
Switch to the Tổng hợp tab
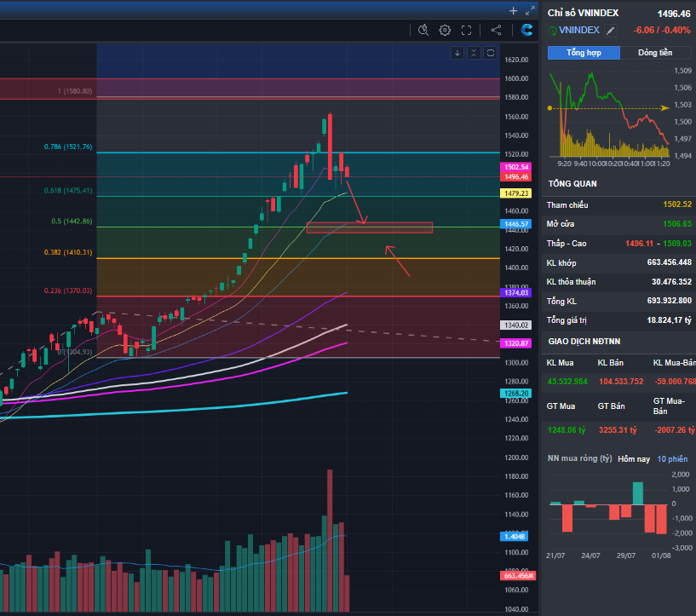(x=583, y=53)
